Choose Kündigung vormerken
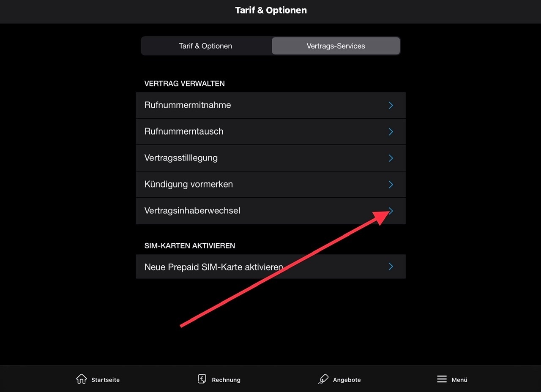The image size is (541, 392). tap(270, 185)
